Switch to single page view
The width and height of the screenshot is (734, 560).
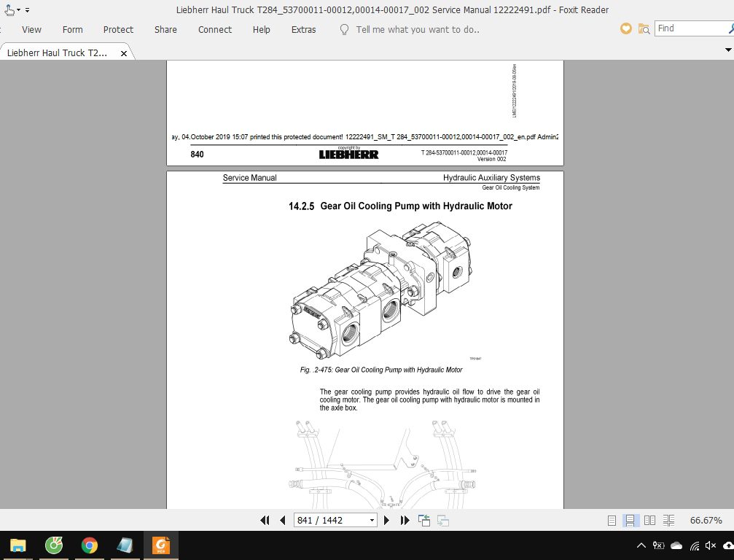612,520
